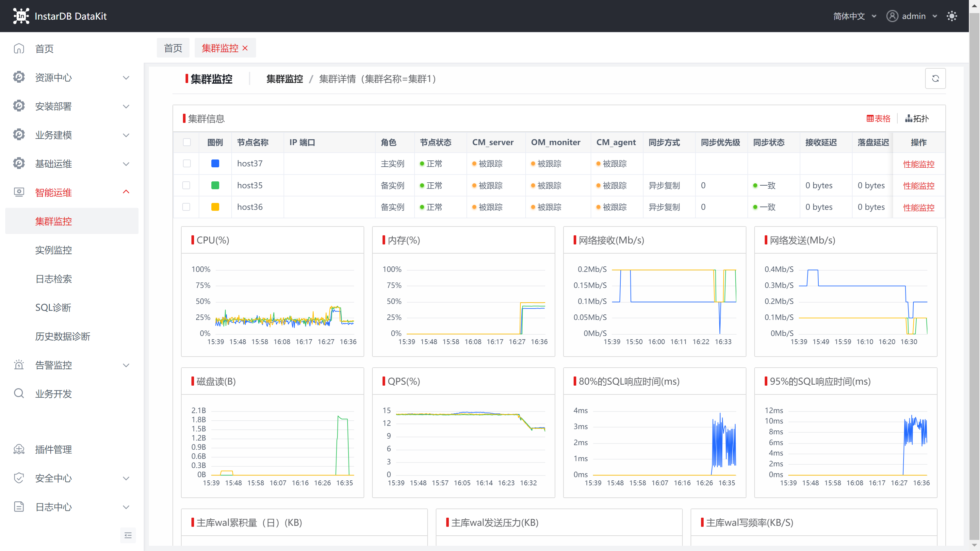Click the 业务建模 gear icon

click(19, 135)
